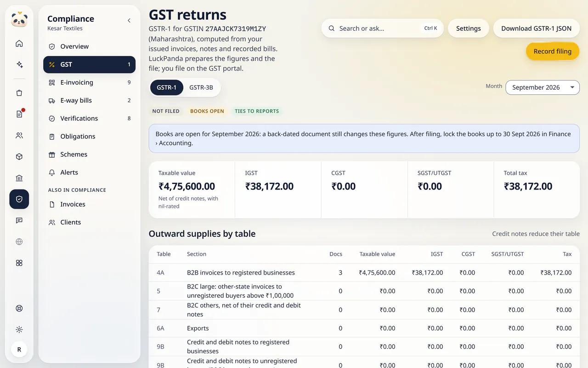Click Download GSTR-1 JSON
588x368 pixels.
(x=537, y=29)
